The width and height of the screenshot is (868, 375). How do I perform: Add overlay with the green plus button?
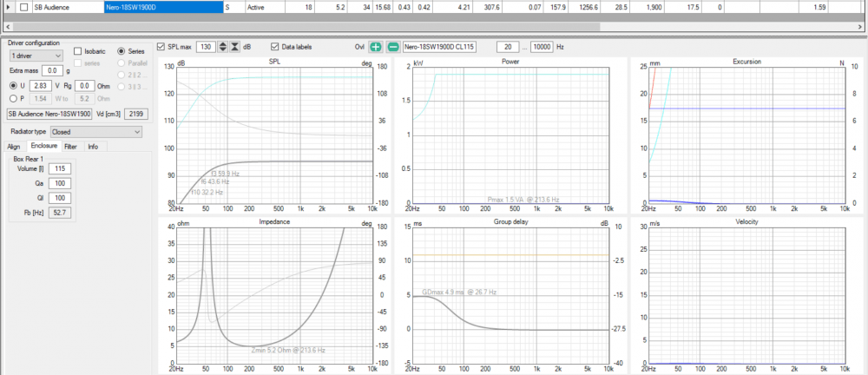376,47
